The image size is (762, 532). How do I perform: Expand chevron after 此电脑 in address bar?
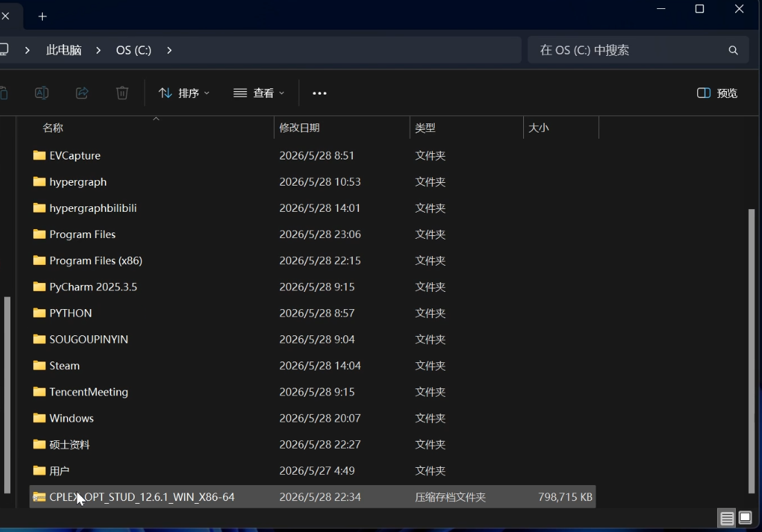98,50
